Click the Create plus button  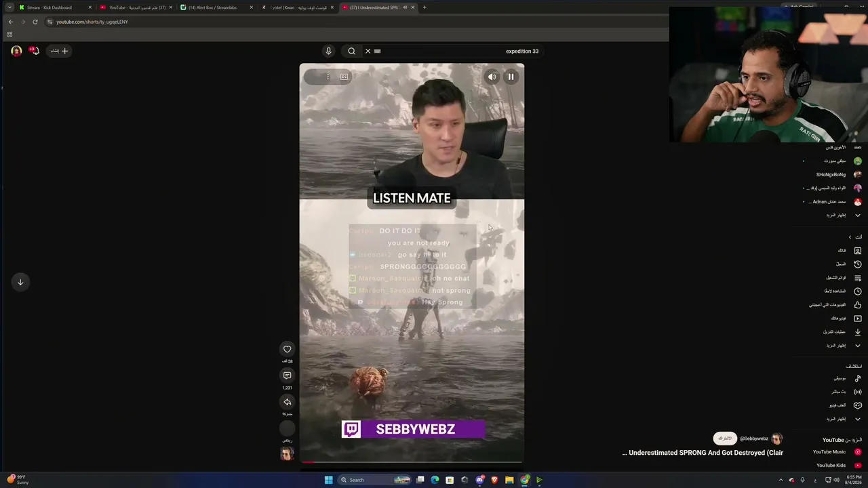click(59, 51)
